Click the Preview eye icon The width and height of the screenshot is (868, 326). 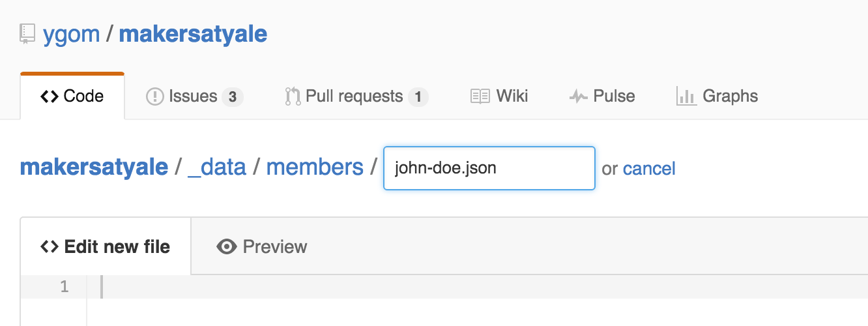tap(226, 246)
